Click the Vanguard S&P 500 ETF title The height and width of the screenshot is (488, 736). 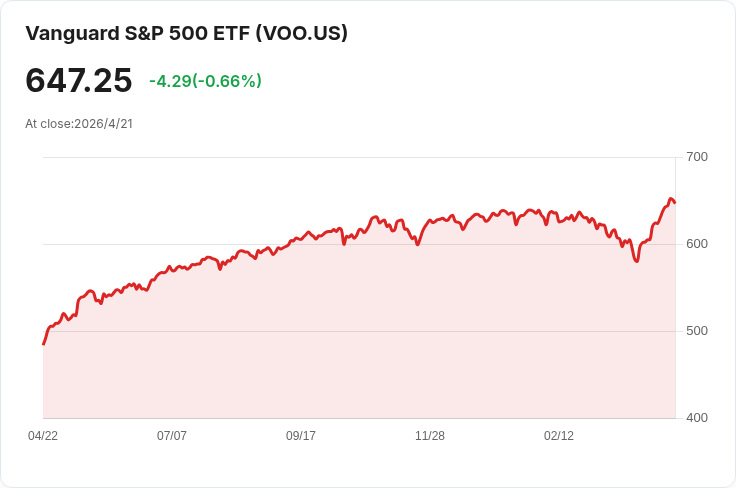pos(186,34)
